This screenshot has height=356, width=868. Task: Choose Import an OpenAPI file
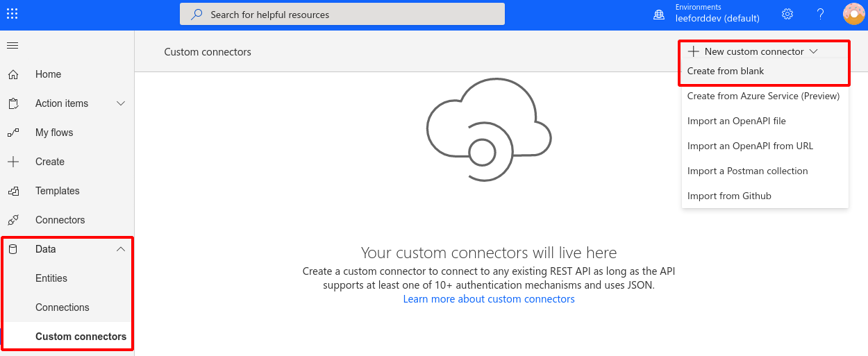(x=765, y=121)
